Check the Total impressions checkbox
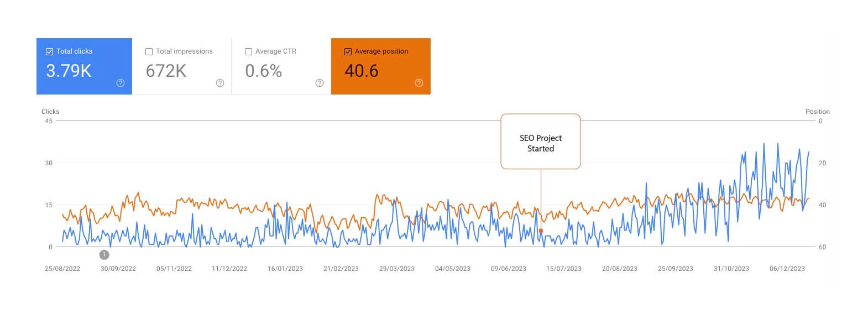868x314 pixels. tap(149, 51)
